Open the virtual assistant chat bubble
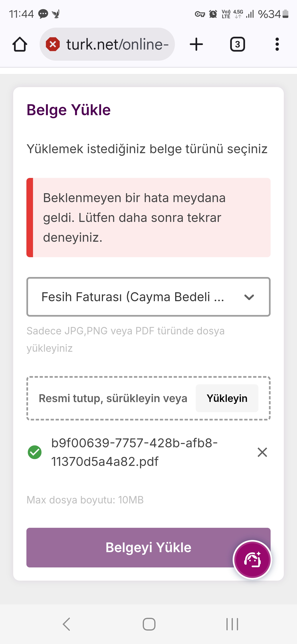Image resolution: width=297 pixels, height=644 pixels. coord(252,560)
